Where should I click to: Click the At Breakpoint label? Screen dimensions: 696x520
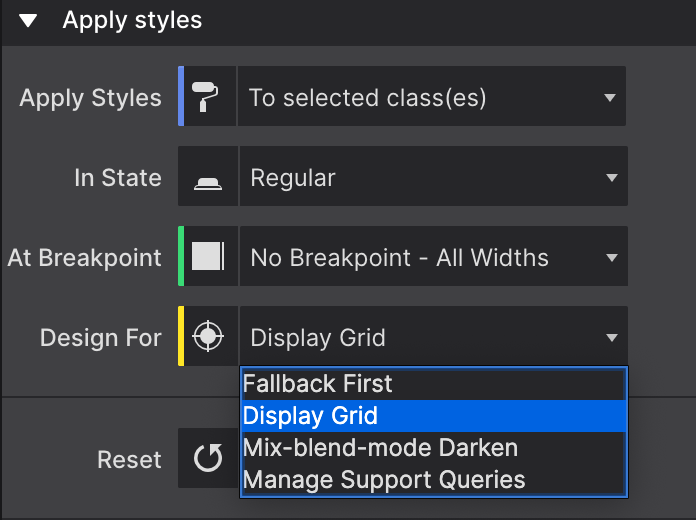pyautogui.click(x=84, y=258)
